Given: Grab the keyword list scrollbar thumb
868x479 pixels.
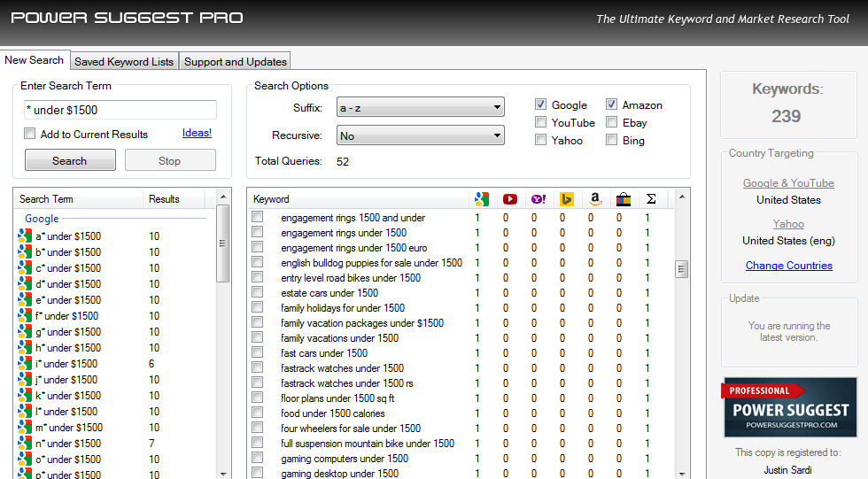Looking at the screenshot, I should (x=682, y=269).
